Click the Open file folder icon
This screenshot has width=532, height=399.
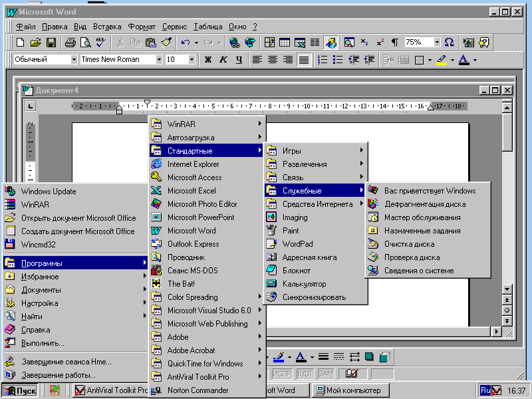36,43
